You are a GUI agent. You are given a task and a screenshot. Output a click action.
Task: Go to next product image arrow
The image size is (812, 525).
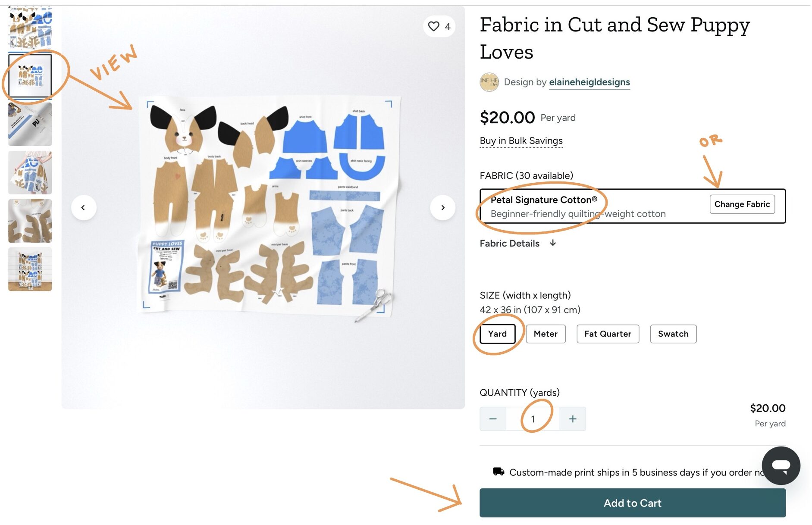[442, 207]
